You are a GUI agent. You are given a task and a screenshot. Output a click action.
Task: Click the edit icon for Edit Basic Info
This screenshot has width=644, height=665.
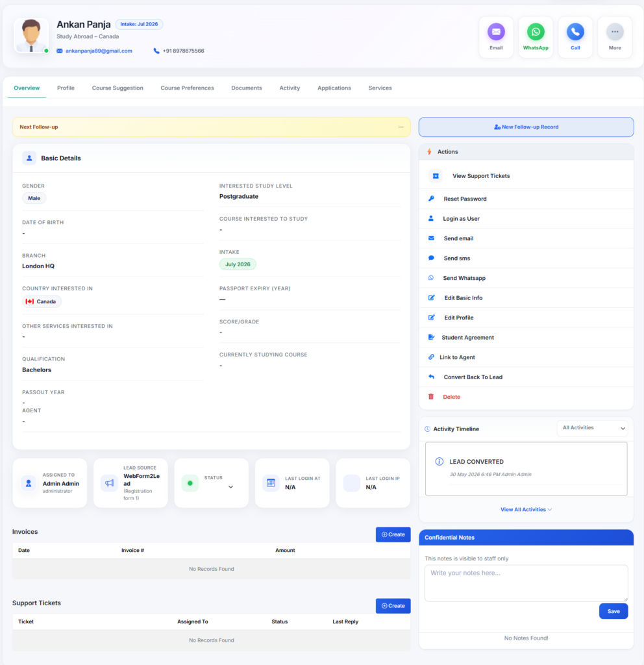click(432, 297)
